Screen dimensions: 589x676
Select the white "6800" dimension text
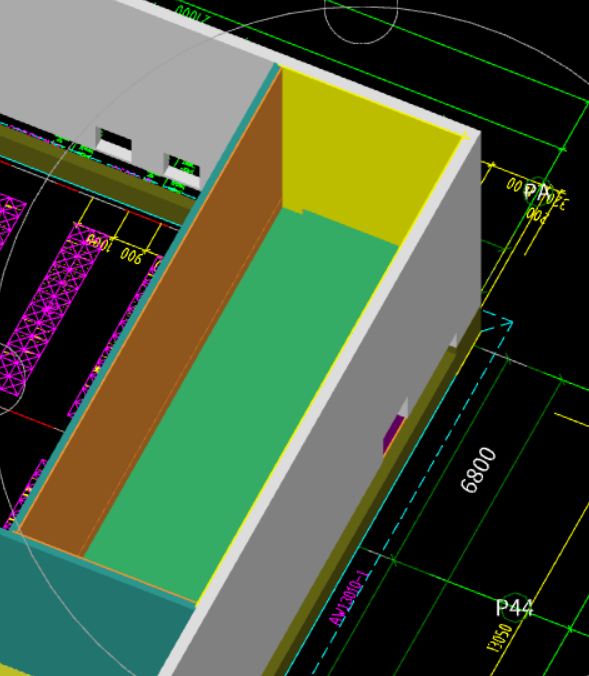pyautogui.click(x=478, y=470)
